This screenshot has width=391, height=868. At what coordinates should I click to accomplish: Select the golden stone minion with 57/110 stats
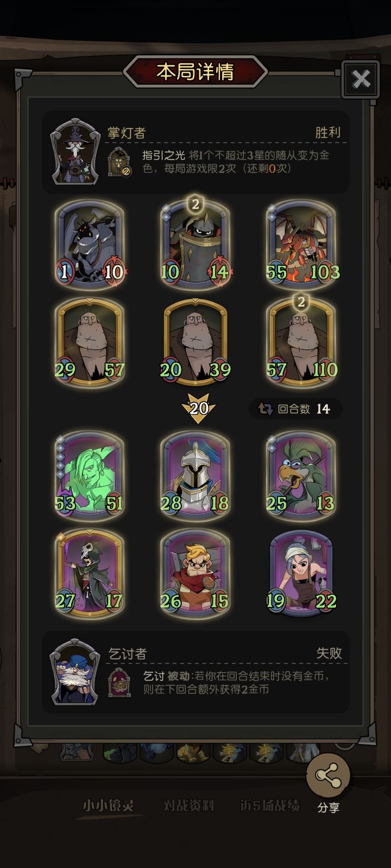click(x=302, y=342)
